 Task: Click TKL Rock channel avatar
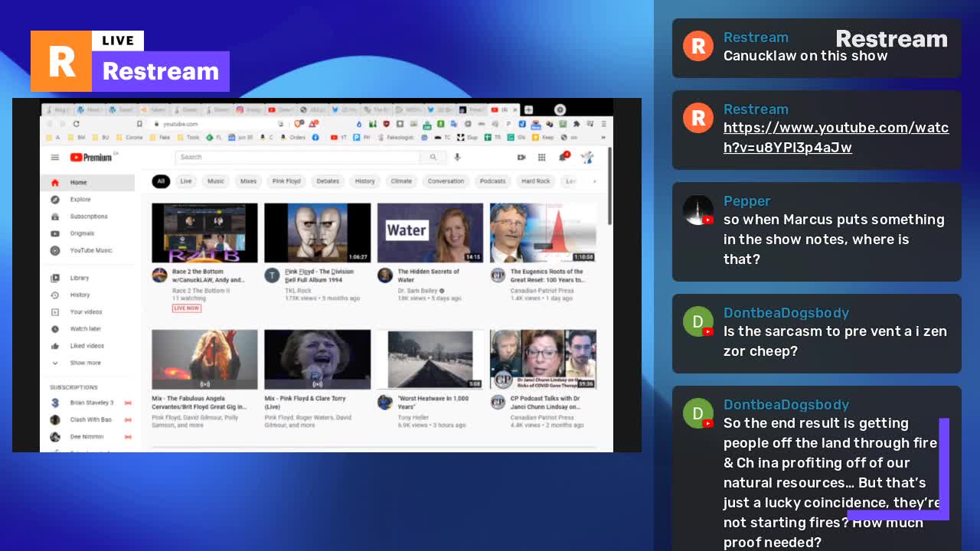coord(272,275)
